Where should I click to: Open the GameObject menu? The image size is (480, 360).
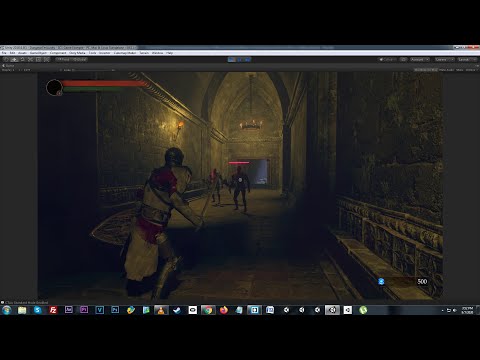[x=38, y=53]
